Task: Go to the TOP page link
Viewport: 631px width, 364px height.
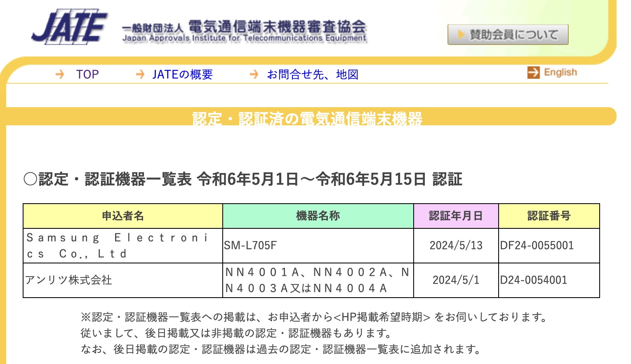Action: pos(87,75)
